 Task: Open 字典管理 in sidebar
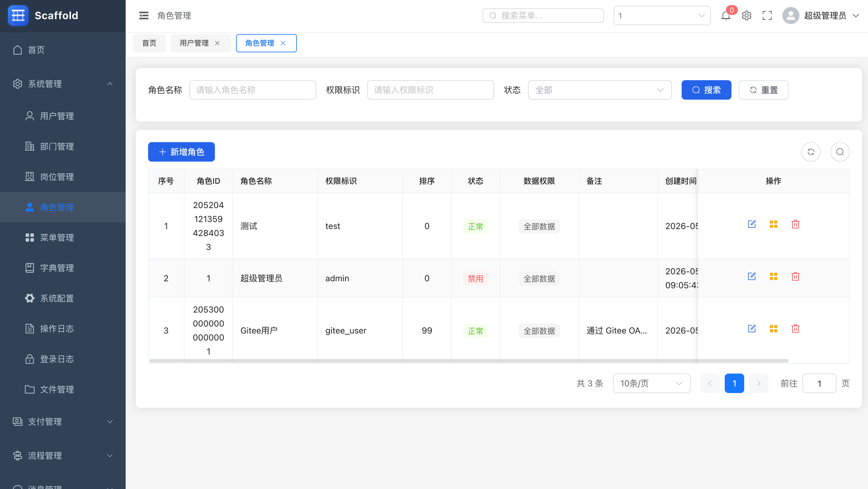coord(63,268)
